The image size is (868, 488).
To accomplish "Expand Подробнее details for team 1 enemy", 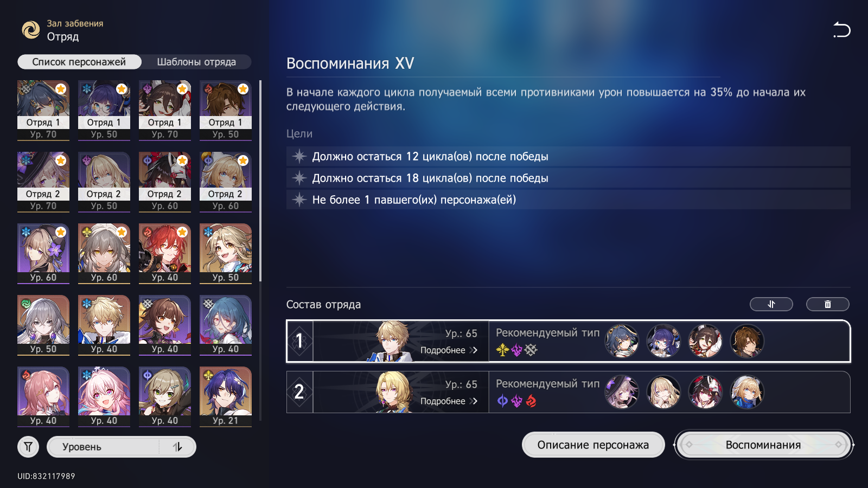I will [x=449, y=350].
